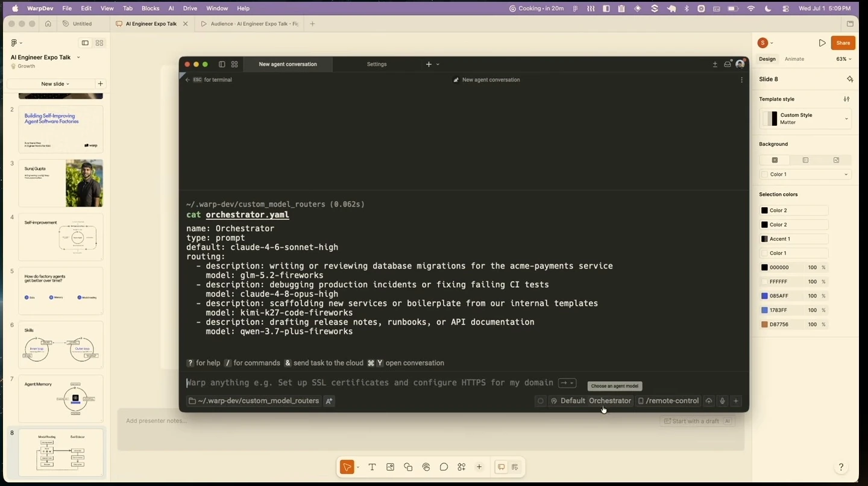Open a new Figma tab with plus
The height and width of the screenshot is (486, 868).
[x=312, y=23]
